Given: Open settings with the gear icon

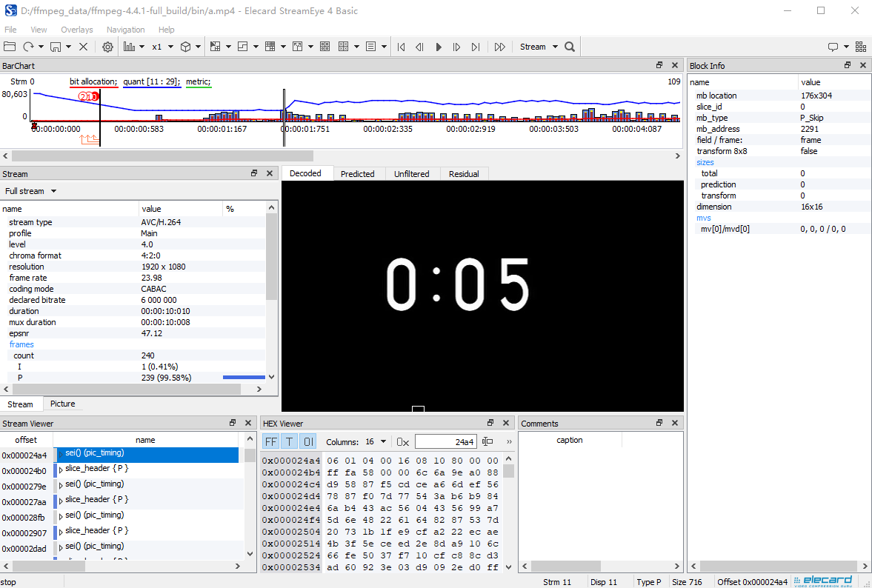Looking at the screenshot, I should click(108, 47).
